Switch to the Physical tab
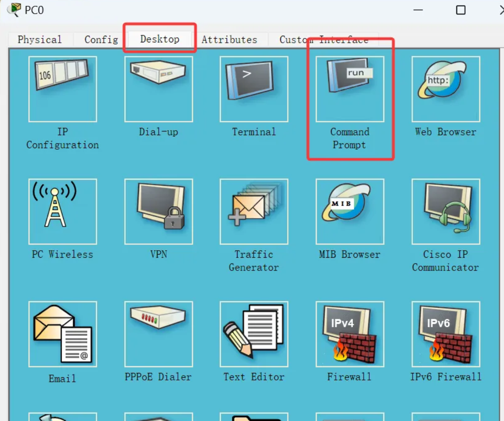 (40, 40)
